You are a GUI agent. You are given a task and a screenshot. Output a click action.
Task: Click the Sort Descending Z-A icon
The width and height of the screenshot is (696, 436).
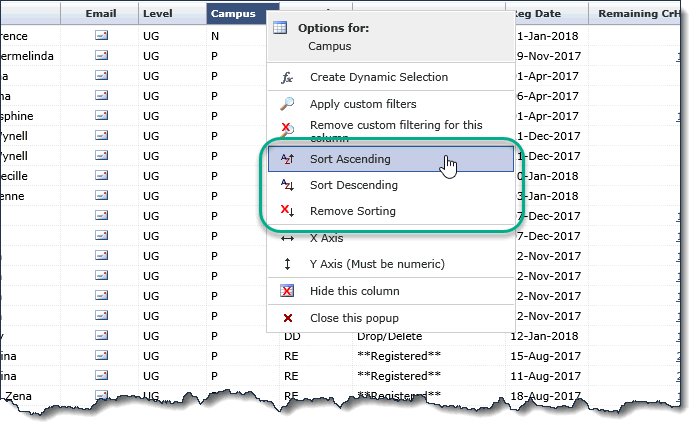coord(287,185)
